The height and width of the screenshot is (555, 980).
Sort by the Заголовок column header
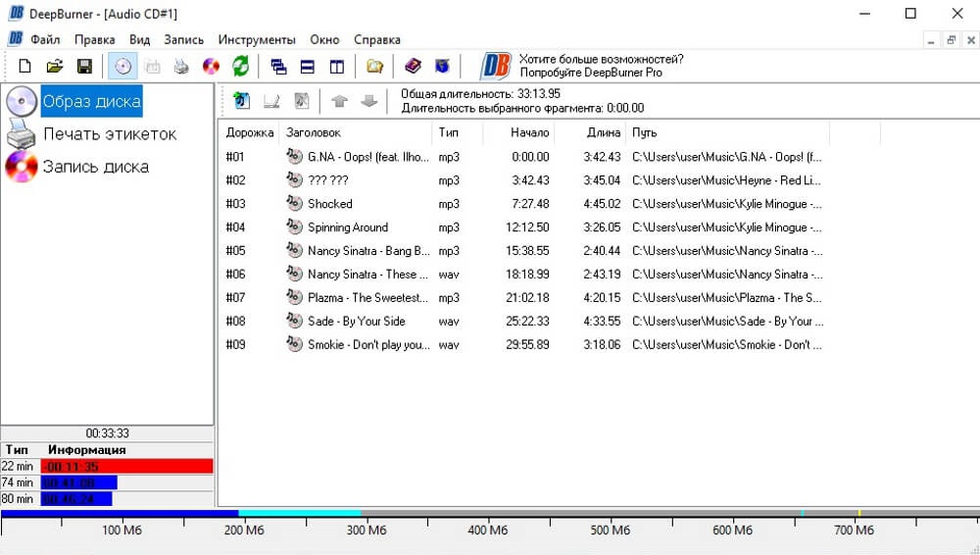click(355, 132)
